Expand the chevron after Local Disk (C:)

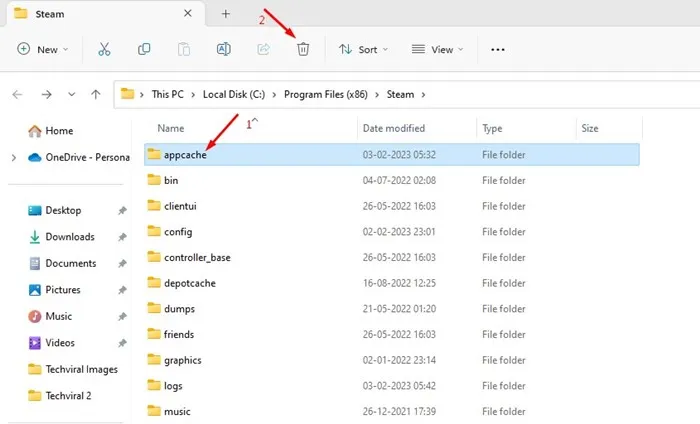pyautogui.click(x=274, y=95)
